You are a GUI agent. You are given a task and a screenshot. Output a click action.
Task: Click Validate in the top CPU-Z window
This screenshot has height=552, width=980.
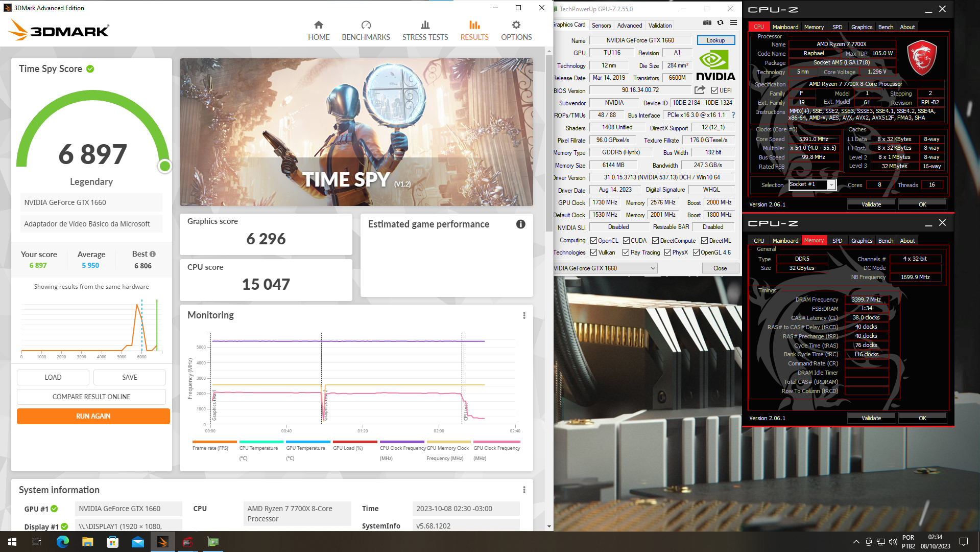tap(871, 204)
